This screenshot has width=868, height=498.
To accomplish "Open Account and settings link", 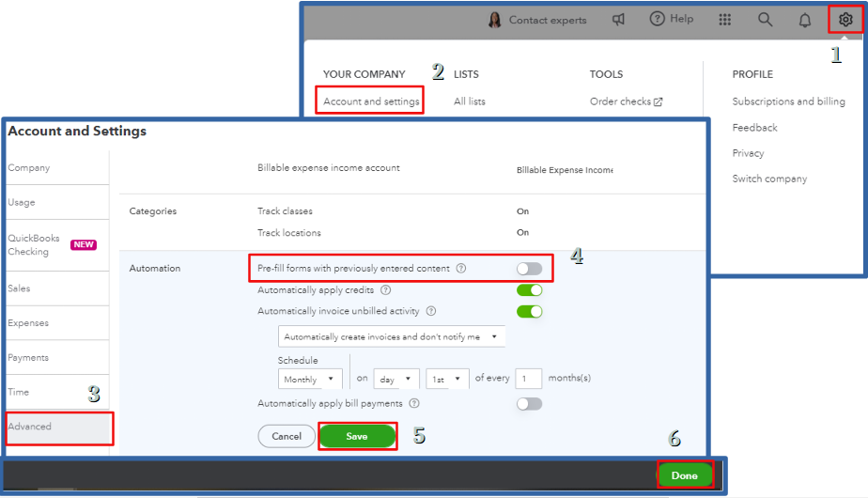I will pos(371,101).
